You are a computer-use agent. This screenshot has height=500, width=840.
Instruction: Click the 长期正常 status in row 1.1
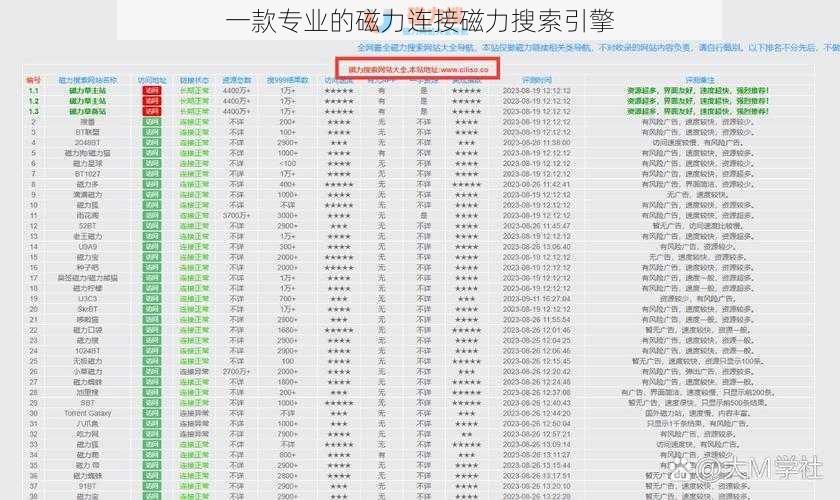coord(194,91)
